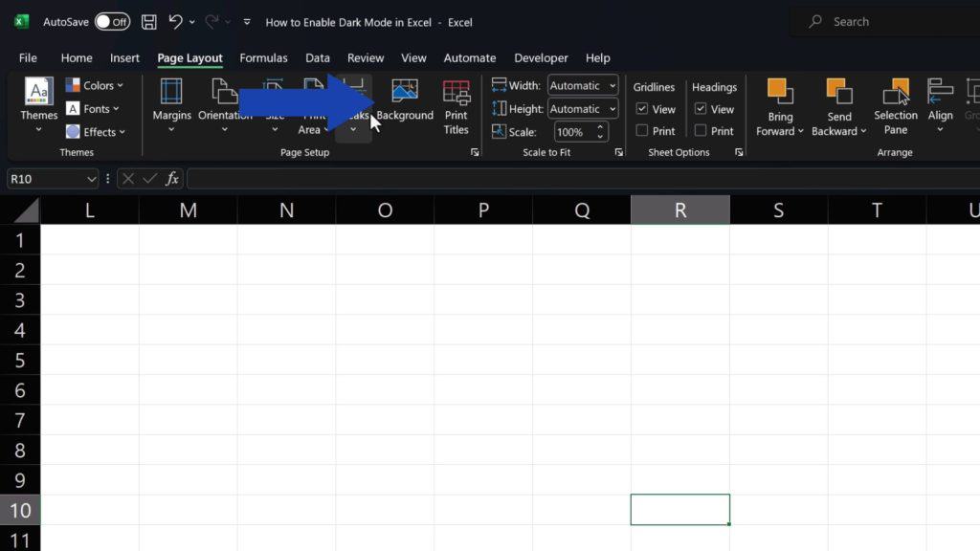980x551 pixels.
Task: Expand the theme Colors dropdown
Action: 95,85
